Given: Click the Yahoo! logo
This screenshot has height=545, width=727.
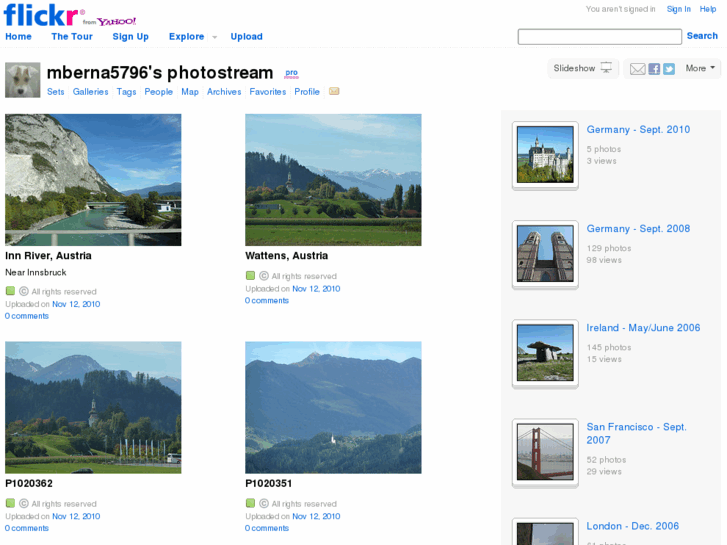Looking at the screenshot, I should click(x=116, y=21).
